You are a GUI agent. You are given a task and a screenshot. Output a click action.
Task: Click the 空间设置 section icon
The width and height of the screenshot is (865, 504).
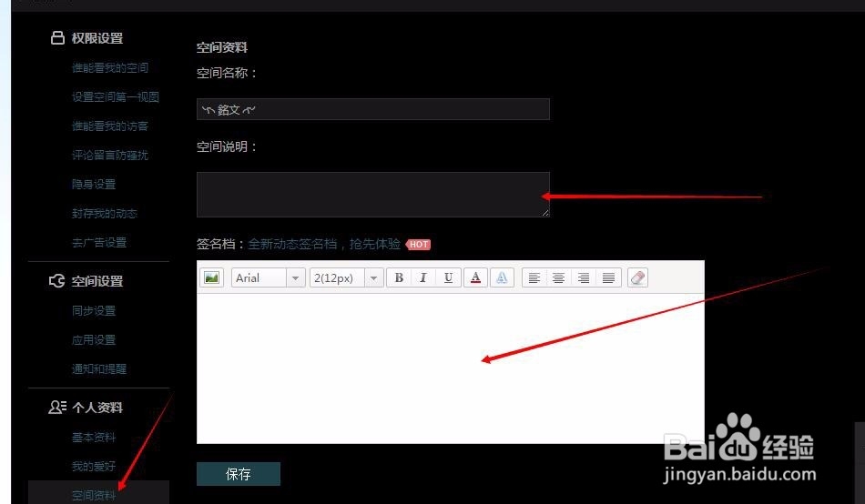click(56, 281)
